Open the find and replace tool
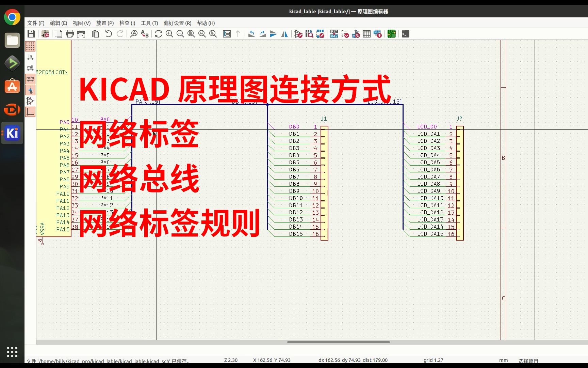 [144, 34]
